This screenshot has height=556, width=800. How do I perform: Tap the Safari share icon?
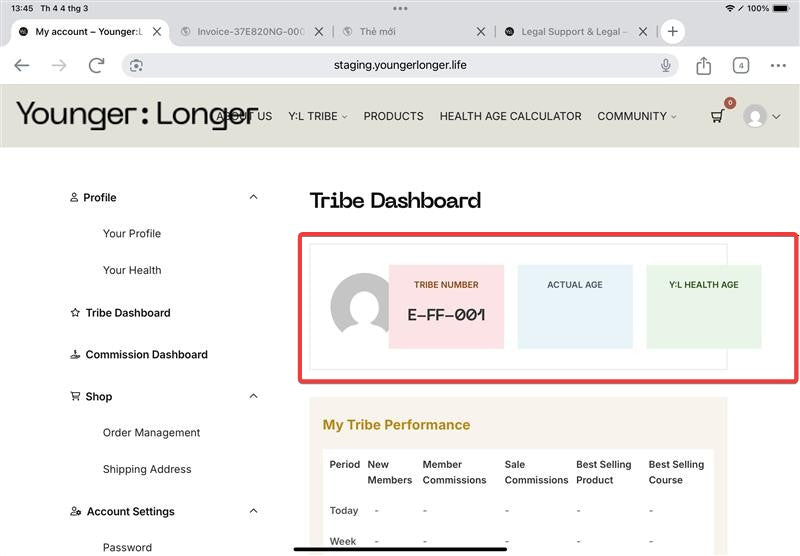703,66
